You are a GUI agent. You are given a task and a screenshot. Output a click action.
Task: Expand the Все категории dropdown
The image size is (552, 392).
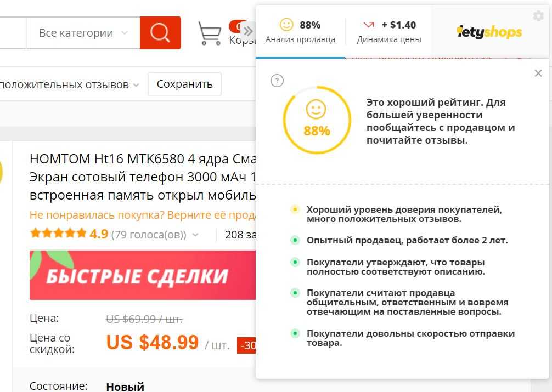pyautogui.click(x=83, y=33)
